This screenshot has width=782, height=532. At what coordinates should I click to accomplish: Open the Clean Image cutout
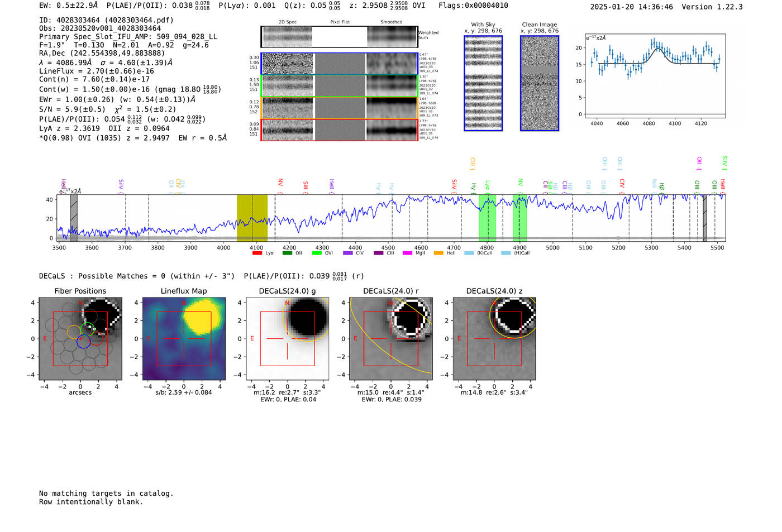pos(540,83)
